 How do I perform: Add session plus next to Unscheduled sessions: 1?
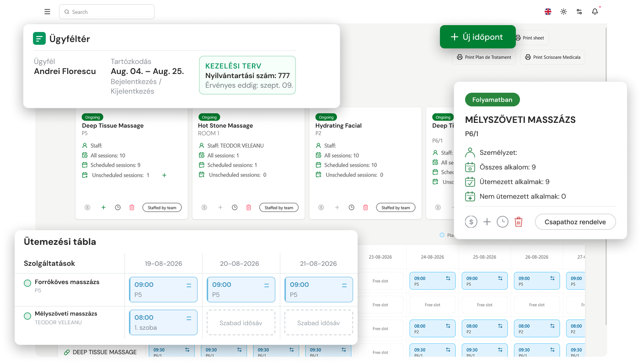[x=164, y=175]
